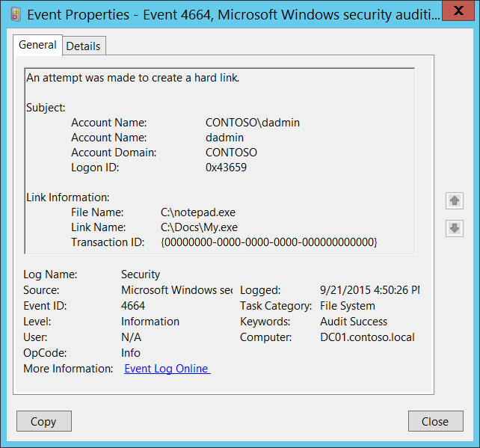Click the User field showing N/A

pos(131,337)
